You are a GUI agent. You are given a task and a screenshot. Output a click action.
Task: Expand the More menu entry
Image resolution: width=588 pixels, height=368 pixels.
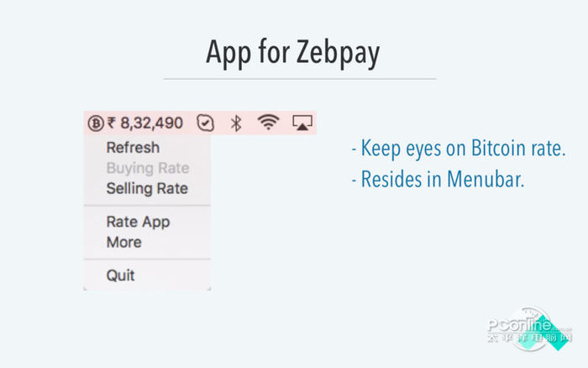(123, 242)
